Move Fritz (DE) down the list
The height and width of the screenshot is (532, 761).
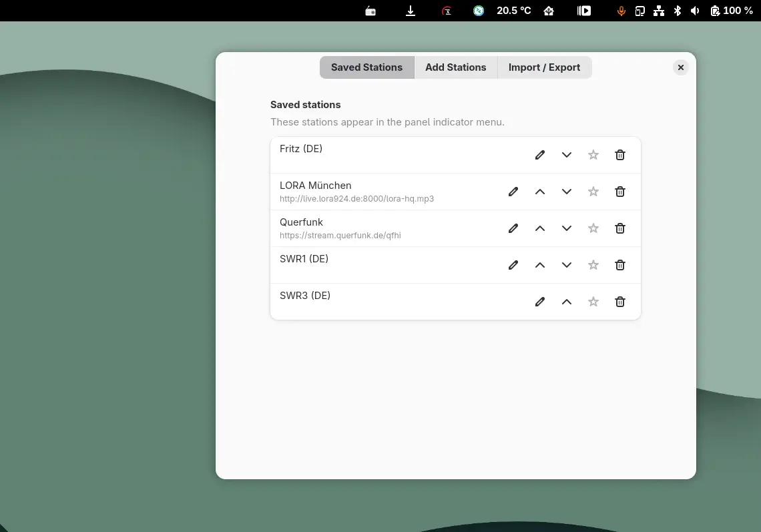tap(567, 155)
